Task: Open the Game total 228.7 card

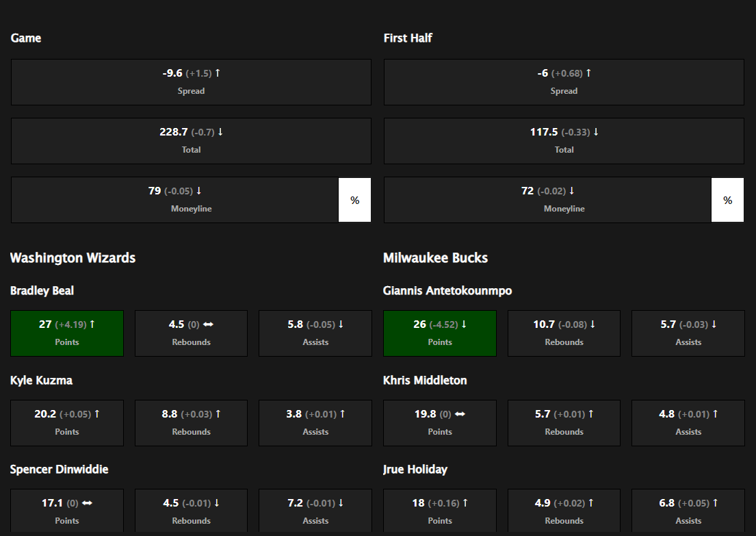Action: tap(191, 141)
